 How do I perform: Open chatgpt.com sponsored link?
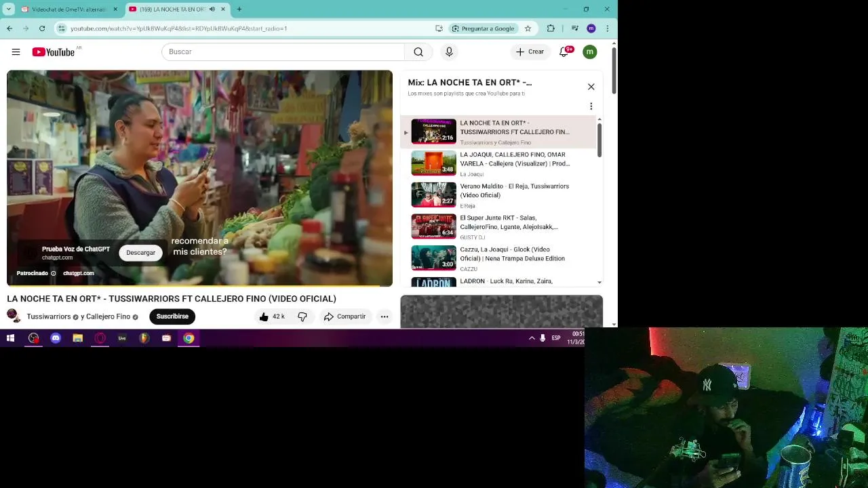tap(79, 273)
